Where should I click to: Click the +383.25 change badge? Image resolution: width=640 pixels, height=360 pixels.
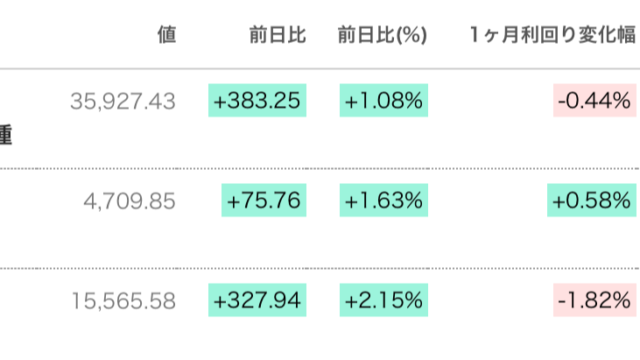[257, 100]
